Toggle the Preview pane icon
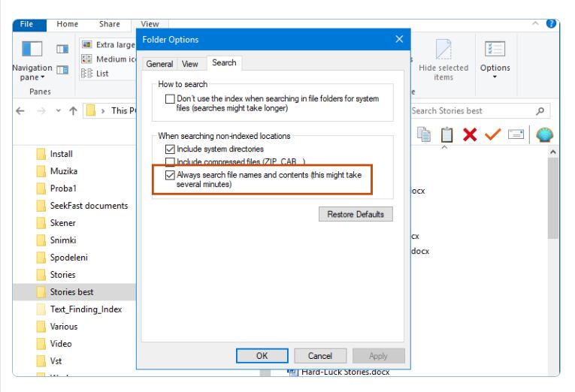 (62, 49)
